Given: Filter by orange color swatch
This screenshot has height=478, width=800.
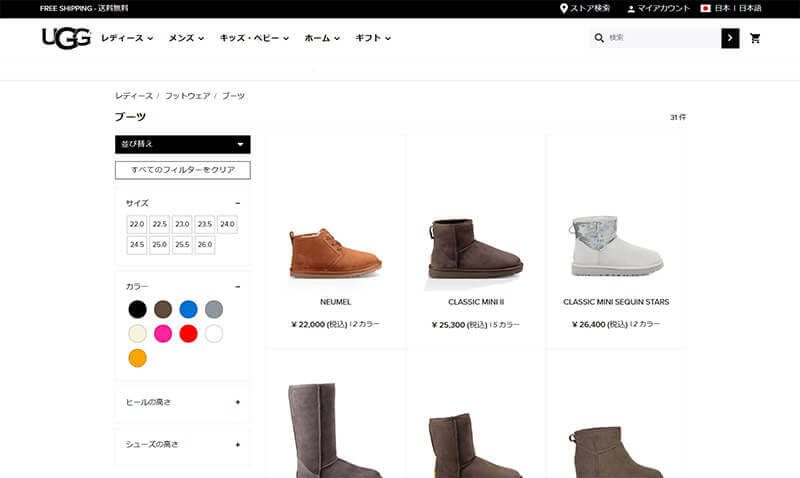Looking at the screenshot, I should 137,358.
